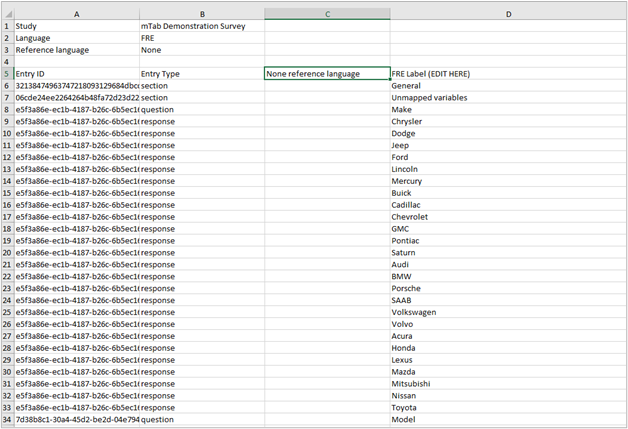Click the 'Chrysler' cell

[x=508, y=121]
